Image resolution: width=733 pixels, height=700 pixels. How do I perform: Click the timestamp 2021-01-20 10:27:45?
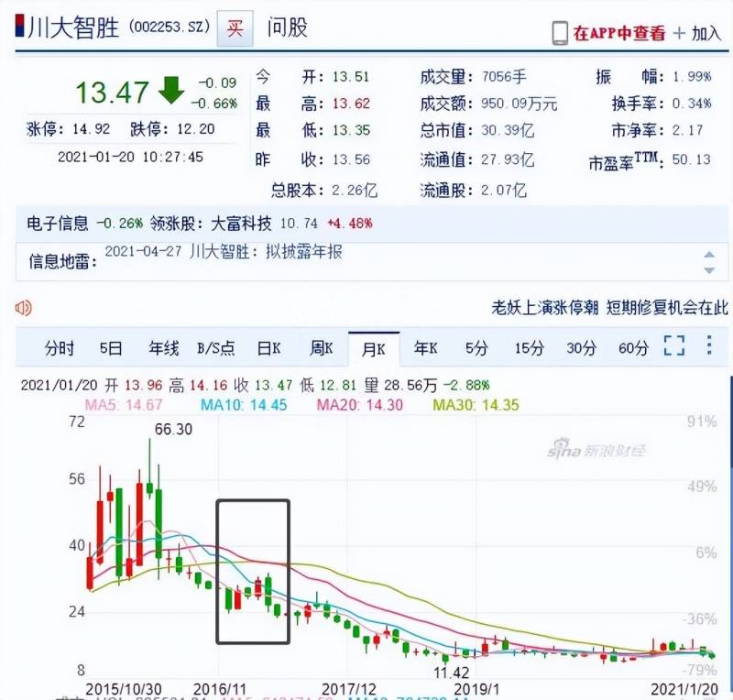(x=130, y=157)
